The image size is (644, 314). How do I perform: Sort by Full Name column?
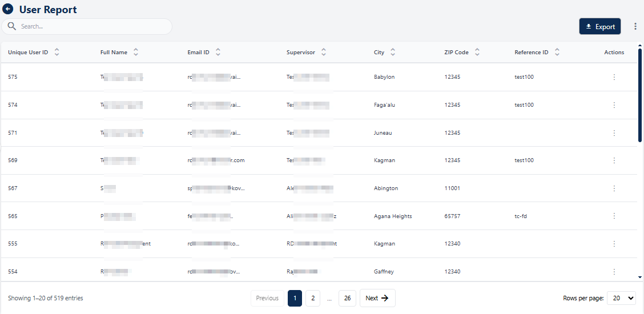pyautogui.click(x=135, y=52)
